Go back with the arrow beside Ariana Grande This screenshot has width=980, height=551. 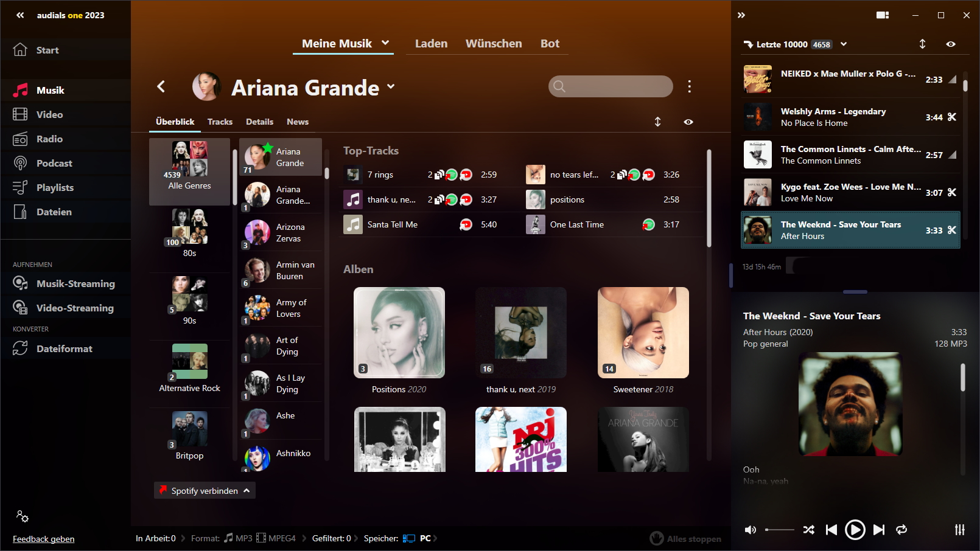tap(161, 86)
